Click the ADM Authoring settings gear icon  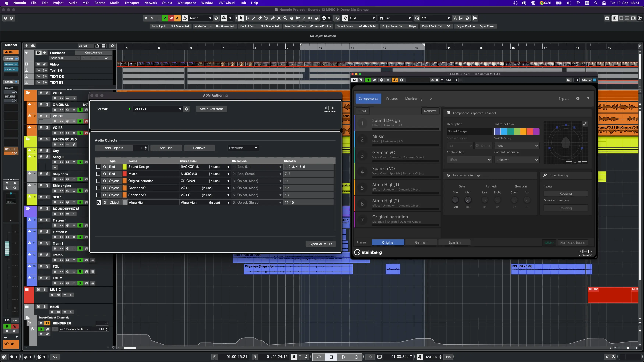click(x=186, y=109)
